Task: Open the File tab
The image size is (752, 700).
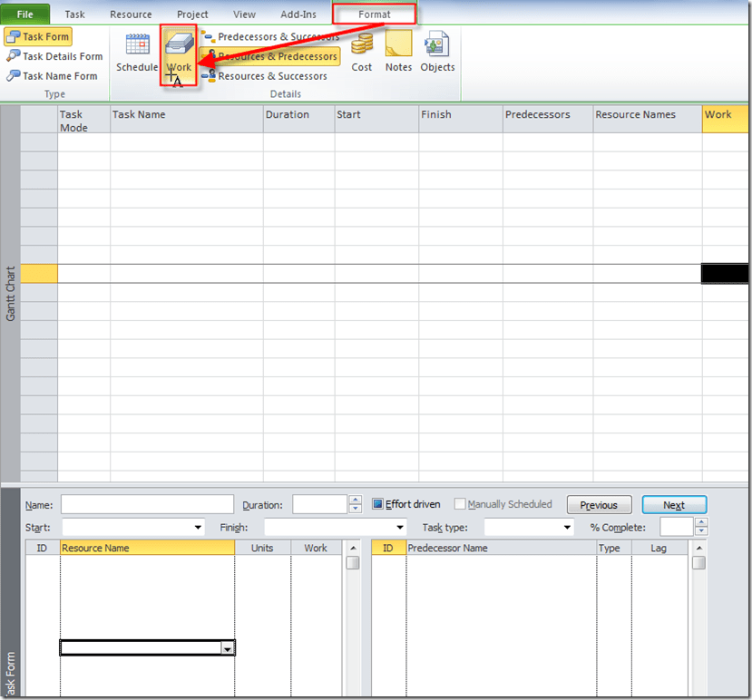Action: point(25,15)
